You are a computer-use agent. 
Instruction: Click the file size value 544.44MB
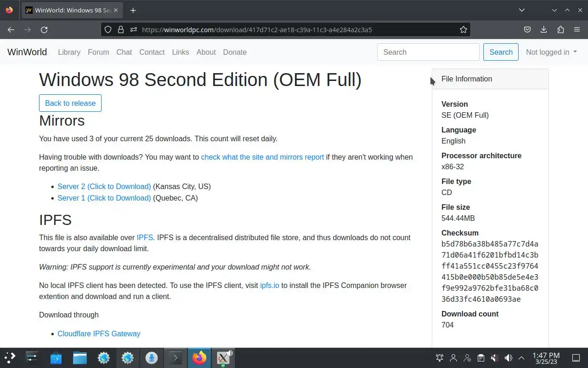pos(458,218)
